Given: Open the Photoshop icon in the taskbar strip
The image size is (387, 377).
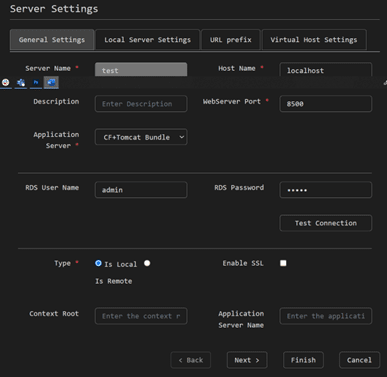Looking at the screenshot, I should (x=36, y=82).
